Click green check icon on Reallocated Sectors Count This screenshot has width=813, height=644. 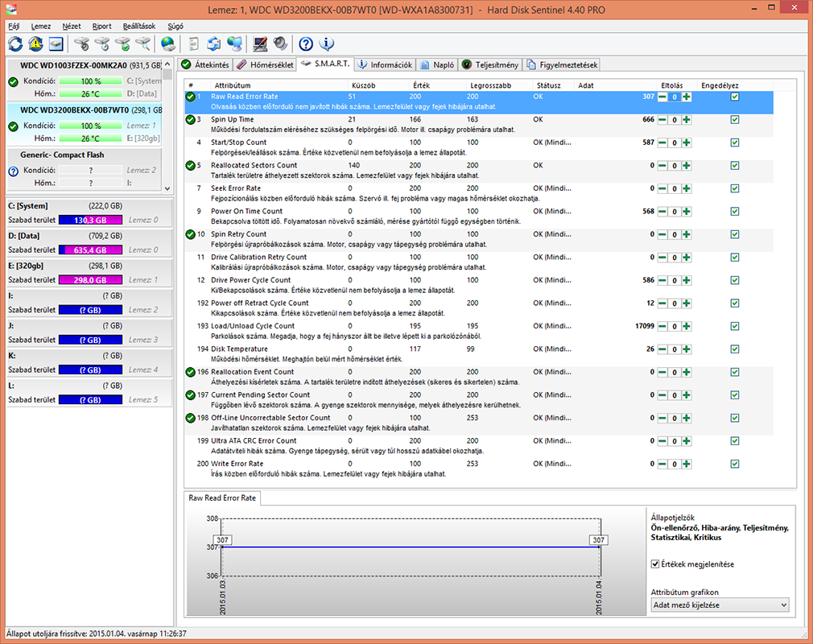coord(190,165)
